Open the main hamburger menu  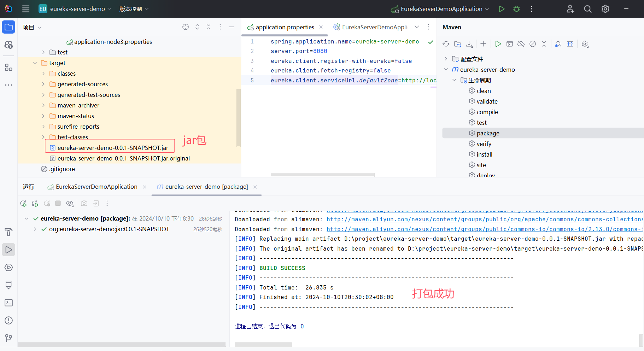pyautogui.click(x=25, y=9)
